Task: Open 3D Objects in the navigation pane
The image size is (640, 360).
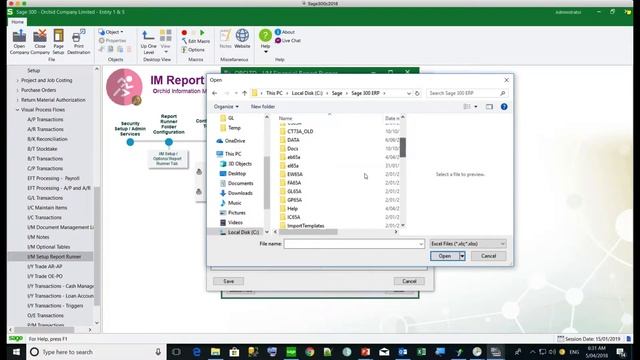Action: 236,164
